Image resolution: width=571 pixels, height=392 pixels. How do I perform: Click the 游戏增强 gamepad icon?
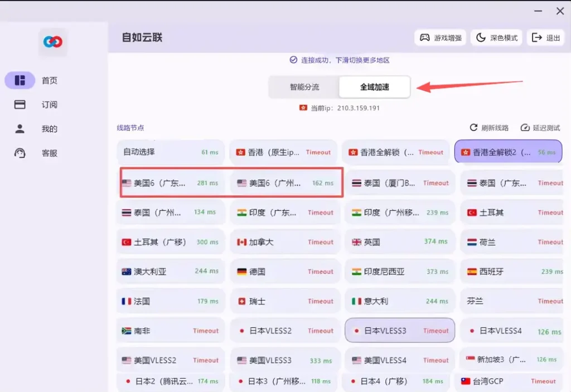point(427,37)
